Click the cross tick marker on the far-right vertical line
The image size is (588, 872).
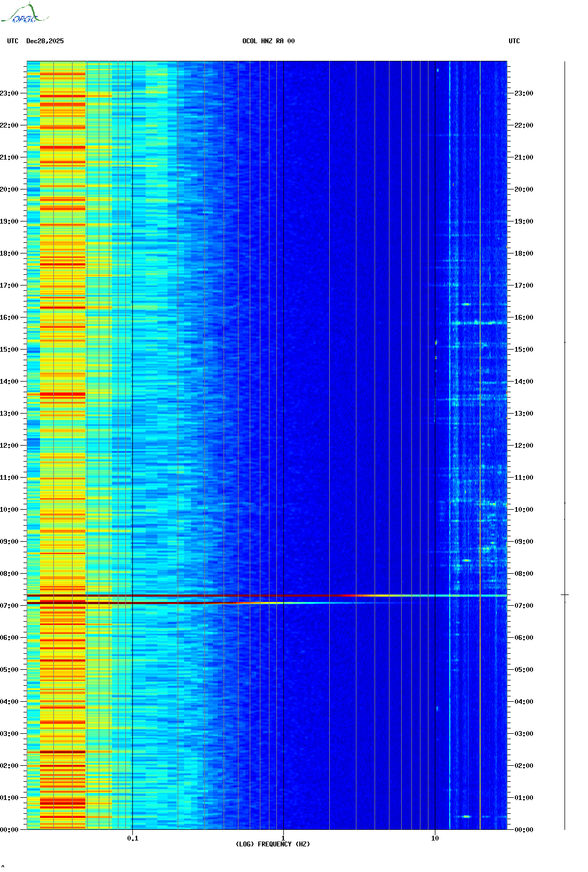(x=565, y=594)
